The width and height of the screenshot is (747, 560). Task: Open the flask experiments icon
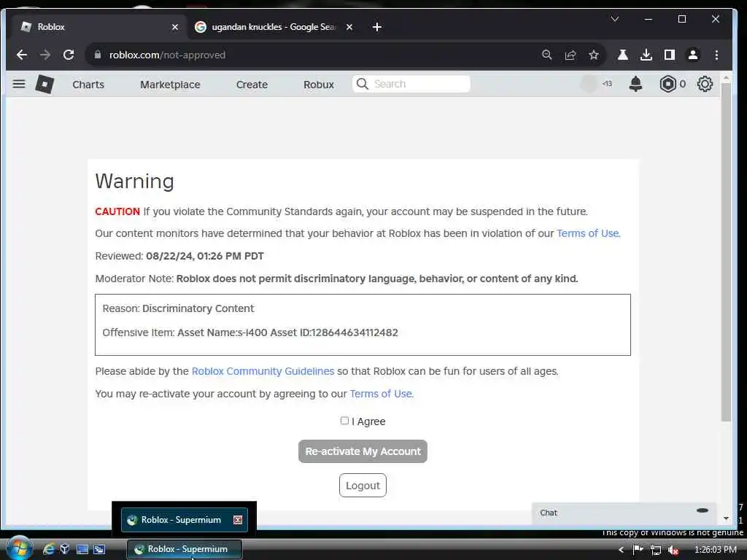coord(623,55)
